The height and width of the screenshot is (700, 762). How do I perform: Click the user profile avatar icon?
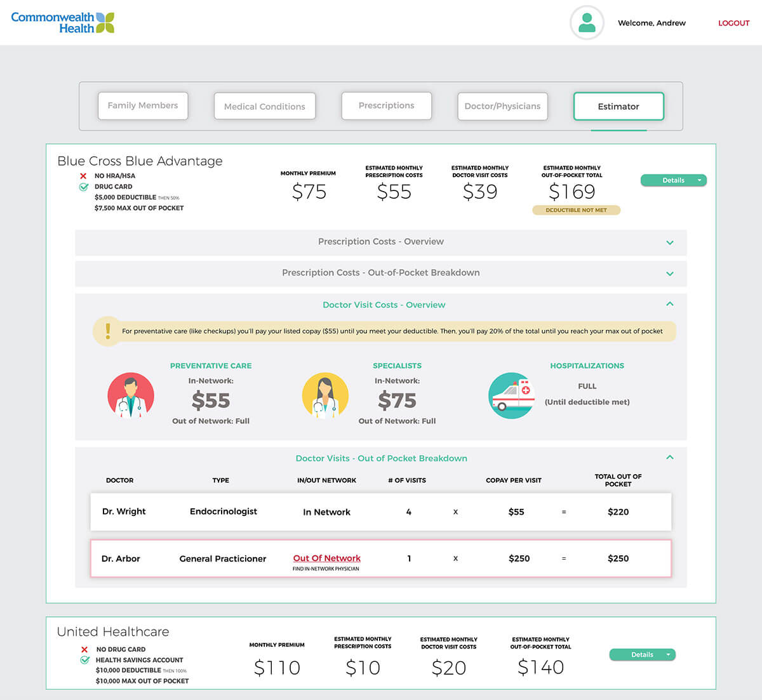[x=587, y=23]
